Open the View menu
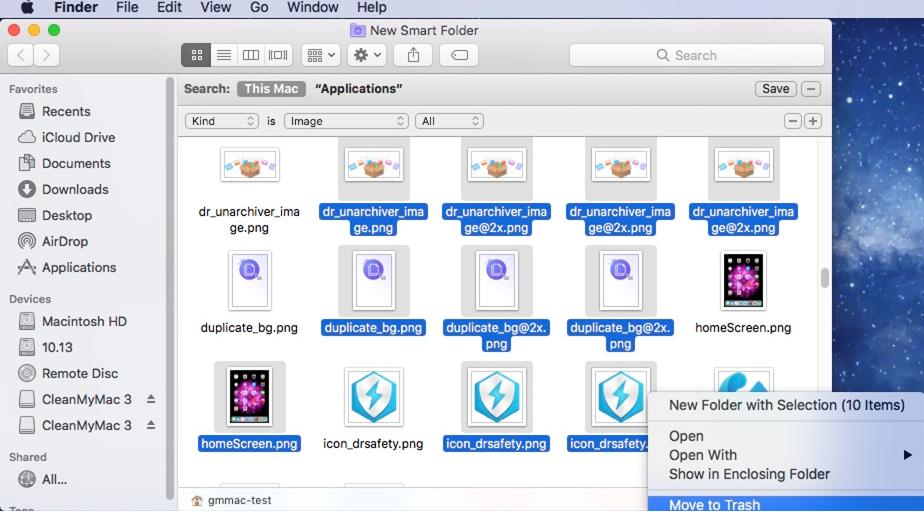The height and width of the screenshot is (512, 924). (215, 8)
